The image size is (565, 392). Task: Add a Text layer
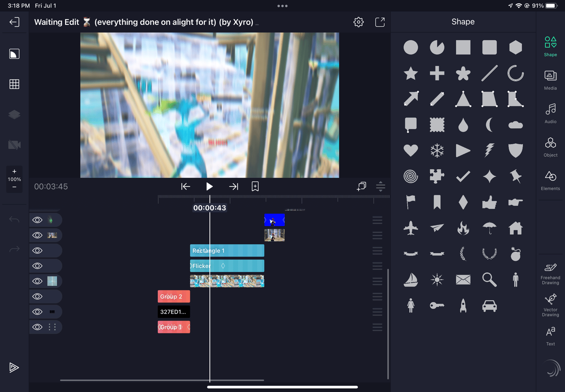pyautogui.click(x=550, y=336)
